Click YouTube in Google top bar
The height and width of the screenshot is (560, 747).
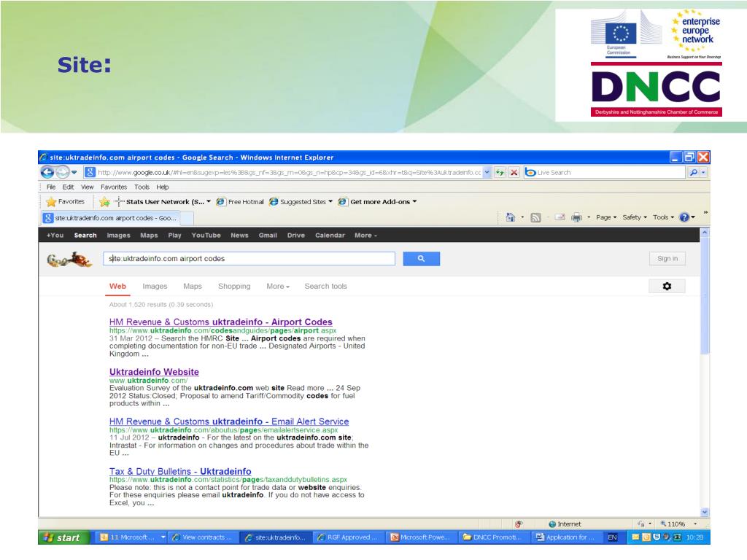coord(206,236)
